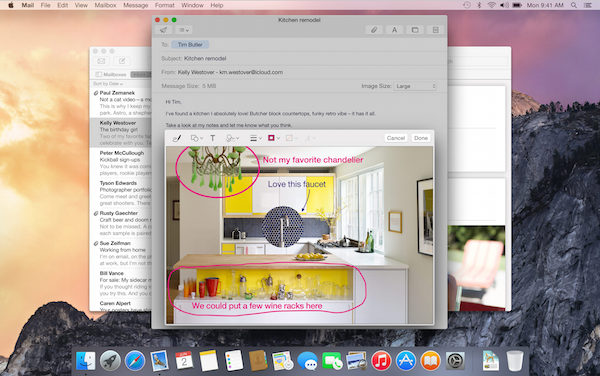Open the Photo Browser icon in compose window
Screen dimensions: 600x376
tap(415, 30)
